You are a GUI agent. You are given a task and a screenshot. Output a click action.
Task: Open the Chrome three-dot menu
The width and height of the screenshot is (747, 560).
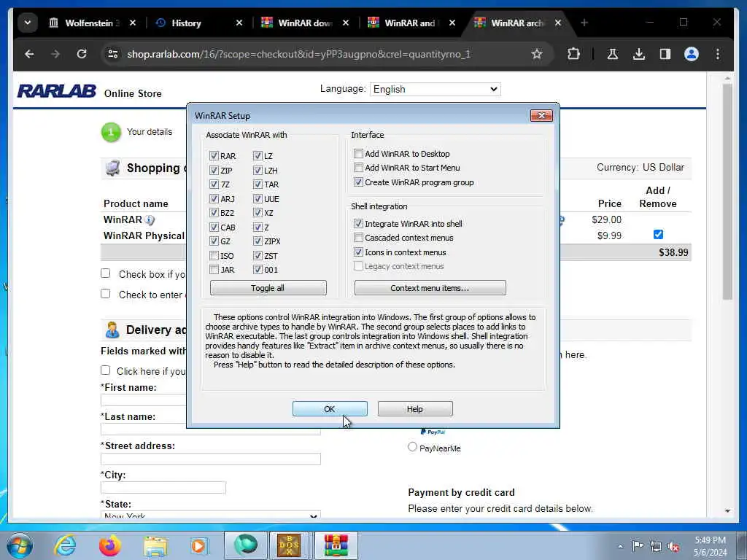tap(718, 54)
